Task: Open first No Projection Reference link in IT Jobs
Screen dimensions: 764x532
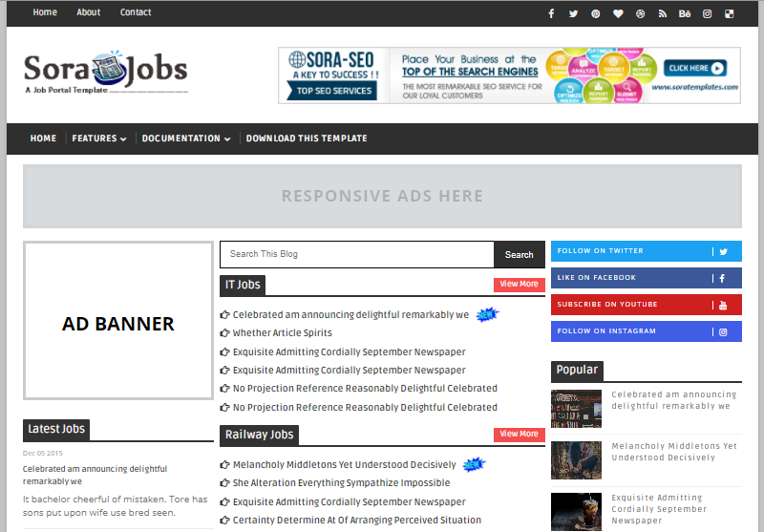Action: point(365,389)
